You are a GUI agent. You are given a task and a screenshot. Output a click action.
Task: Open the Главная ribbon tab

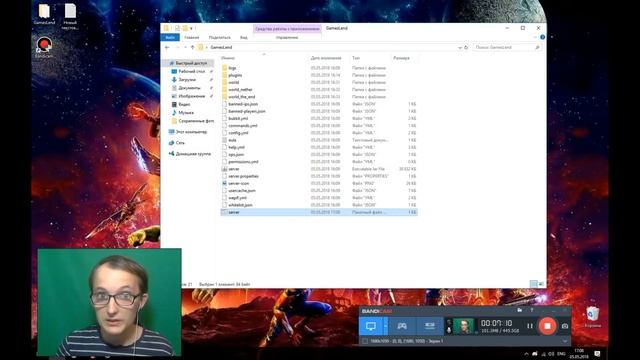point(191,38)
